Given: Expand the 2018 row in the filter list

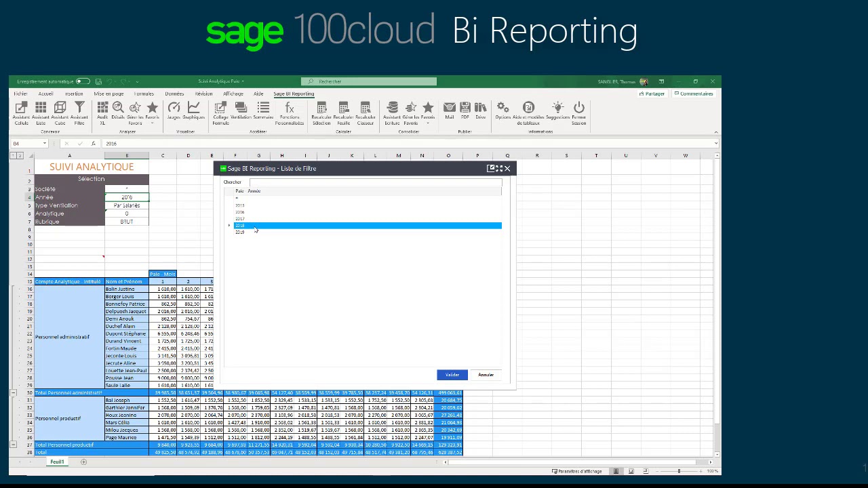Looking at the screenshot, I should point(229,225).
